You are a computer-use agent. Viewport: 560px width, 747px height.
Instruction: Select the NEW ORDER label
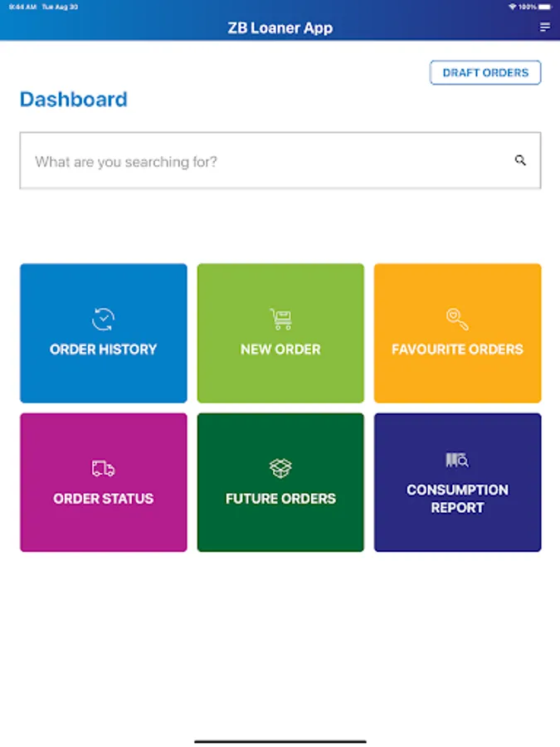280,349
